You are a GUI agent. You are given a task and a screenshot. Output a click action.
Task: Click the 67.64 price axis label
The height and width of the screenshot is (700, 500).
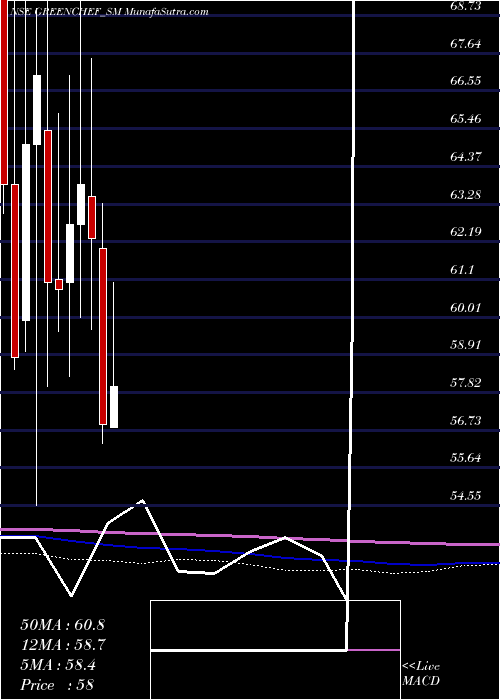(466, 44)
